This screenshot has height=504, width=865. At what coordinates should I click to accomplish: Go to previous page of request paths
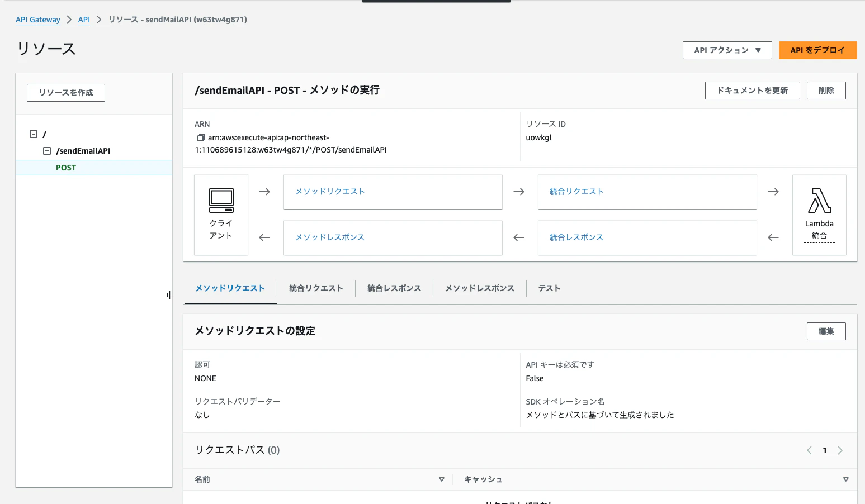(x=809, y=450)
